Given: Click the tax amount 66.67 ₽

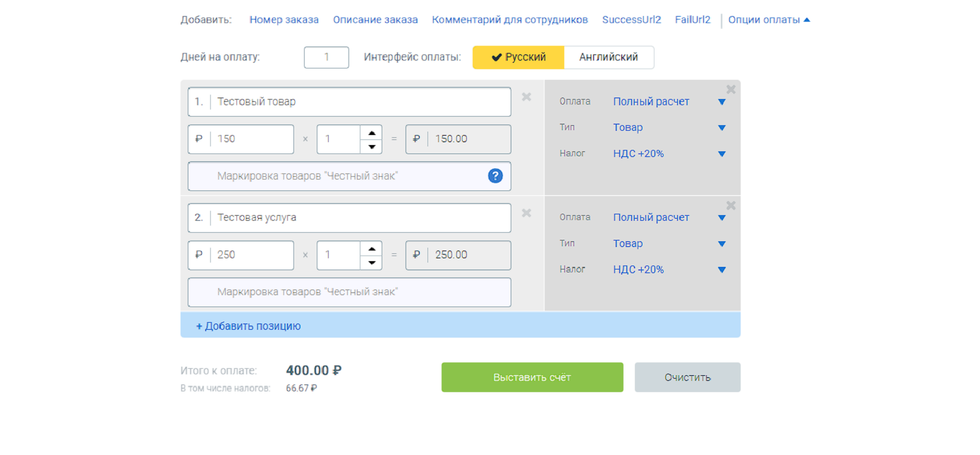Looking at the screenshot, I should coord(302,388).
